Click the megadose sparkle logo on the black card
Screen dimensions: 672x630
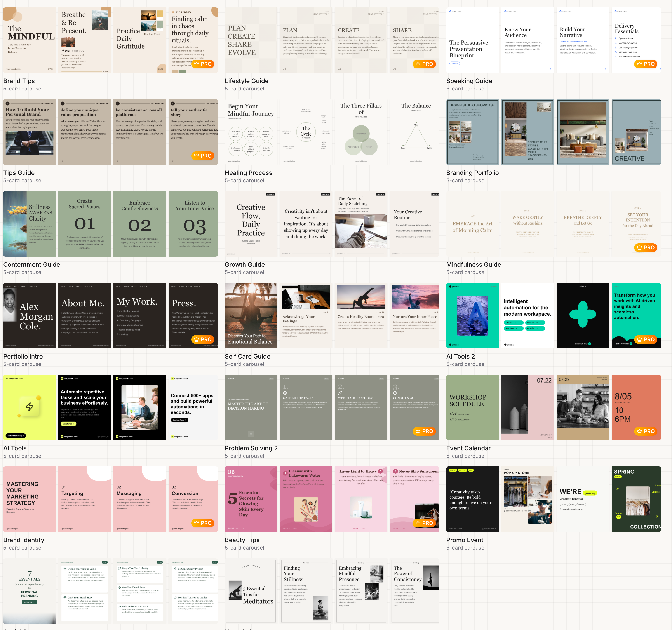62,379
